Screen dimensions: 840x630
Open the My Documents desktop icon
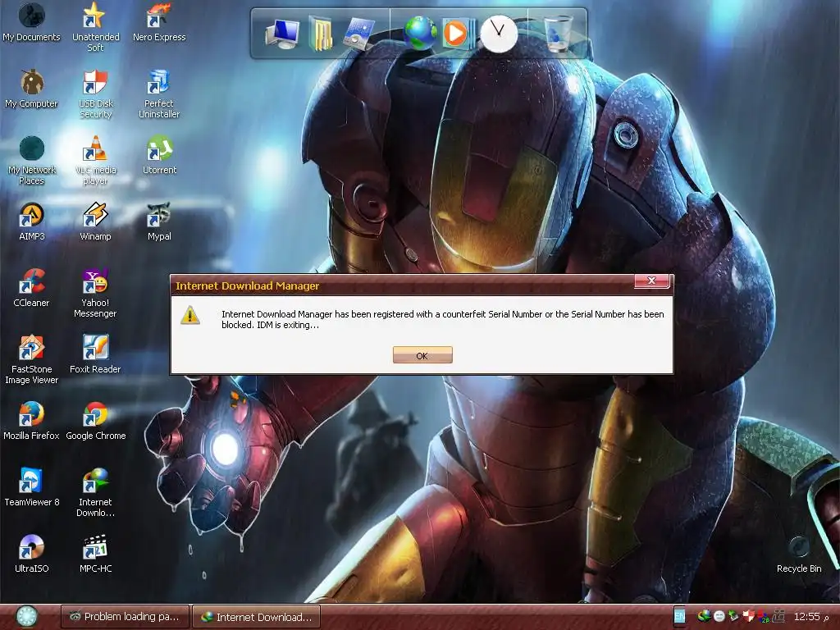pyautogui.click(x=31, y=22)
